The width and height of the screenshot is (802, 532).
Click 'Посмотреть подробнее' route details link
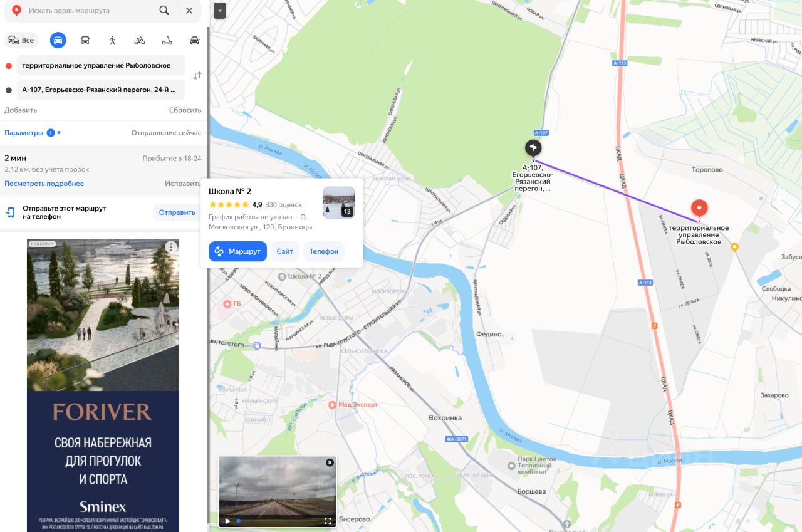coord(44,184)
